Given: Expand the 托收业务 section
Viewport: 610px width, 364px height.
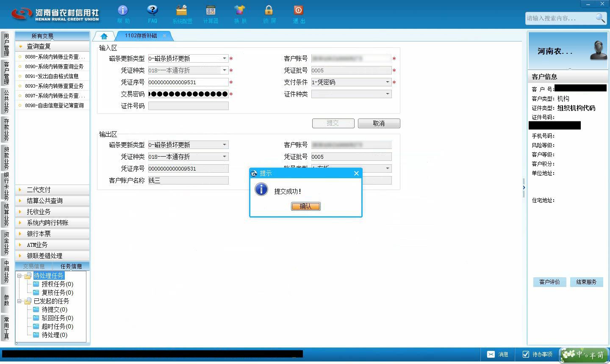Looking at the screenshot, I should click(53, 212).
